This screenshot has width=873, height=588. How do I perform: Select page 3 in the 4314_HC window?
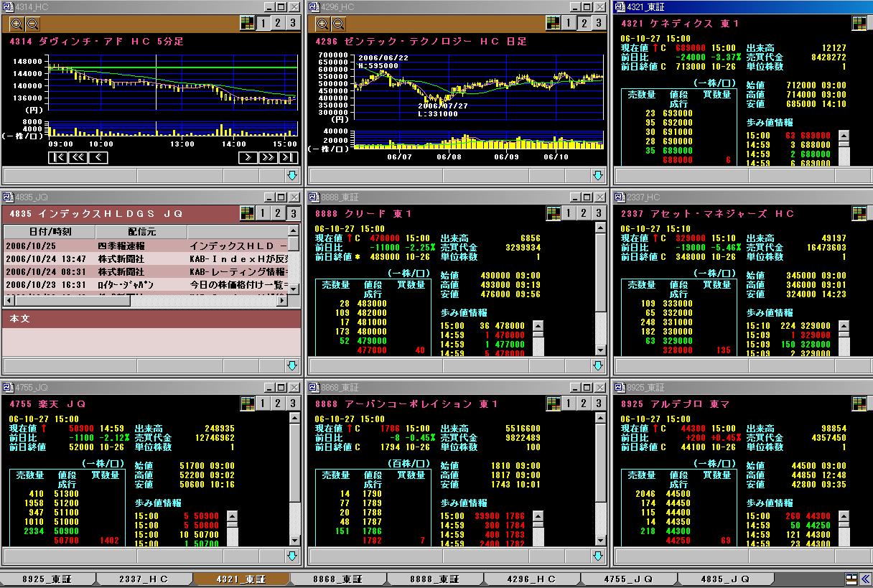[293, 23]
